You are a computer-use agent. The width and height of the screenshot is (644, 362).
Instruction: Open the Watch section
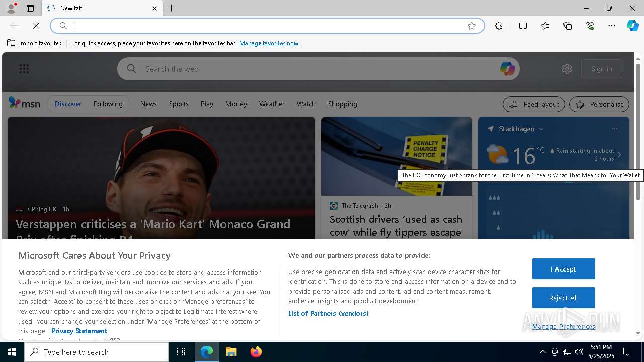coord(306,104)
